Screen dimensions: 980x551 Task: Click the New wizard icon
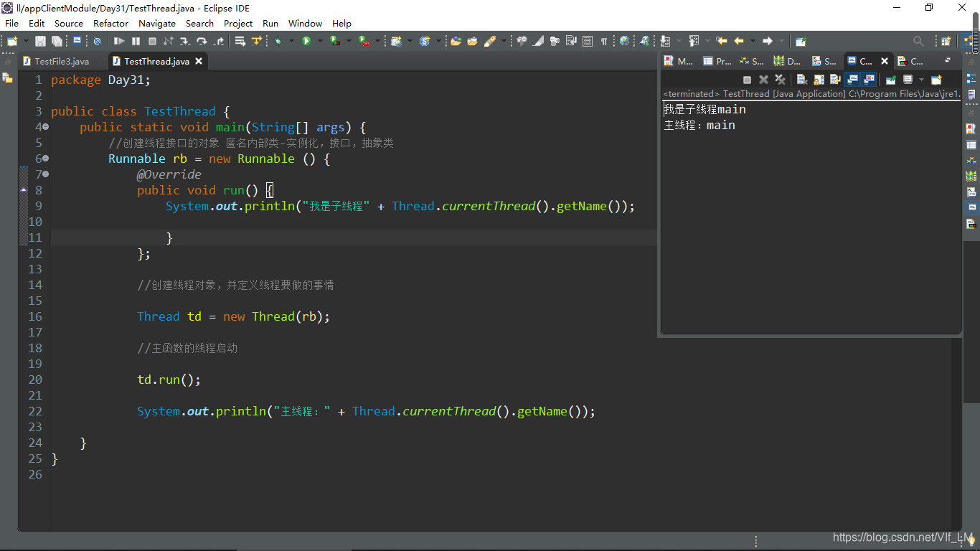[12, 41]
